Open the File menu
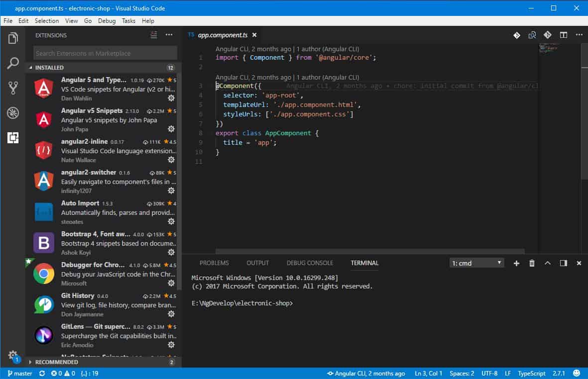The image size is (588, 379). 8,21
